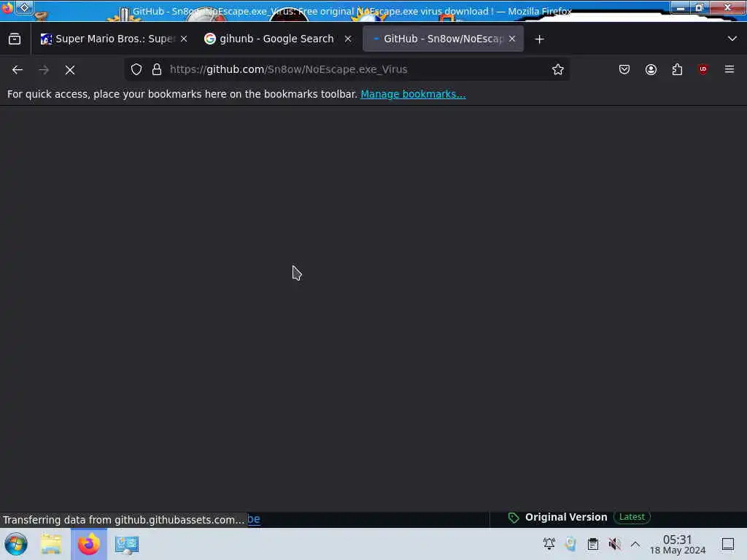Click the Firefox icon in title bar
The image size is (747, 560).
pyautogui.click(x=7, y=8)
